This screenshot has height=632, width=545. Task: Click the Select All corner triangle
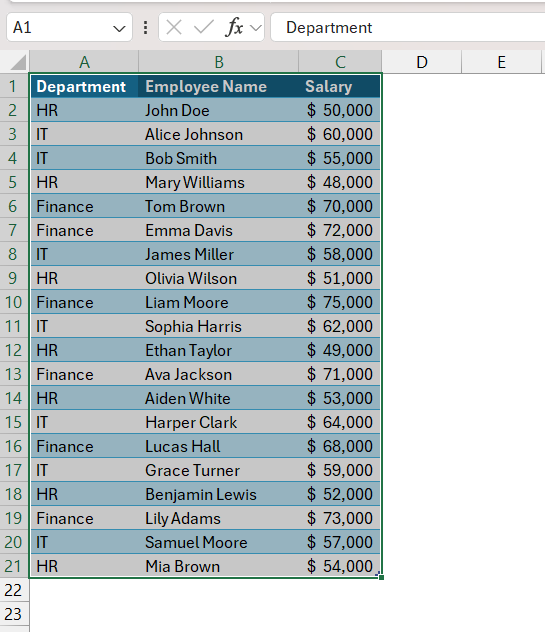pyautogui.click(x=18, y=62)
